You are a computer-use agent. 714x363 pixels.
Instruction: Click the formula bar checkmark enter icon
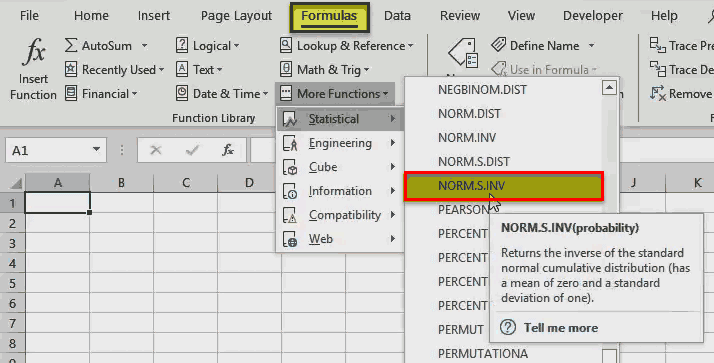pos(192,150)
